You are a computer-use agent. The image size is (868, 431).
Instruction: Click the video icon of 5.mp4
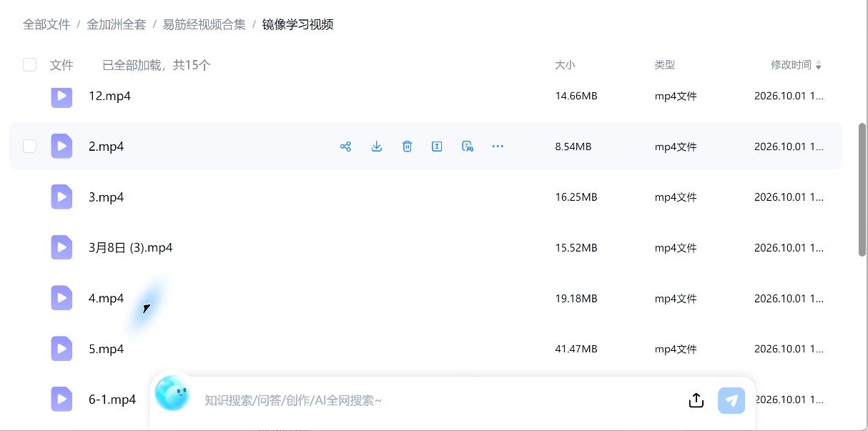pos(61,349)
